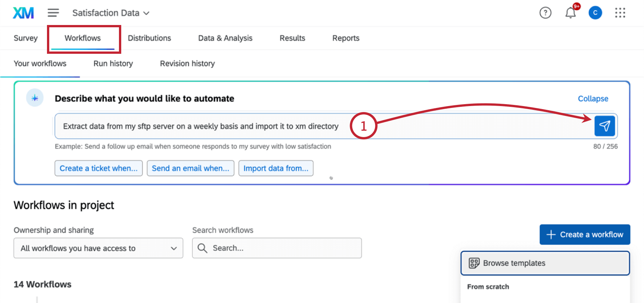
Task: Select the 'Create a ticket when...' suggestion
Action: [x=98, y=168]
